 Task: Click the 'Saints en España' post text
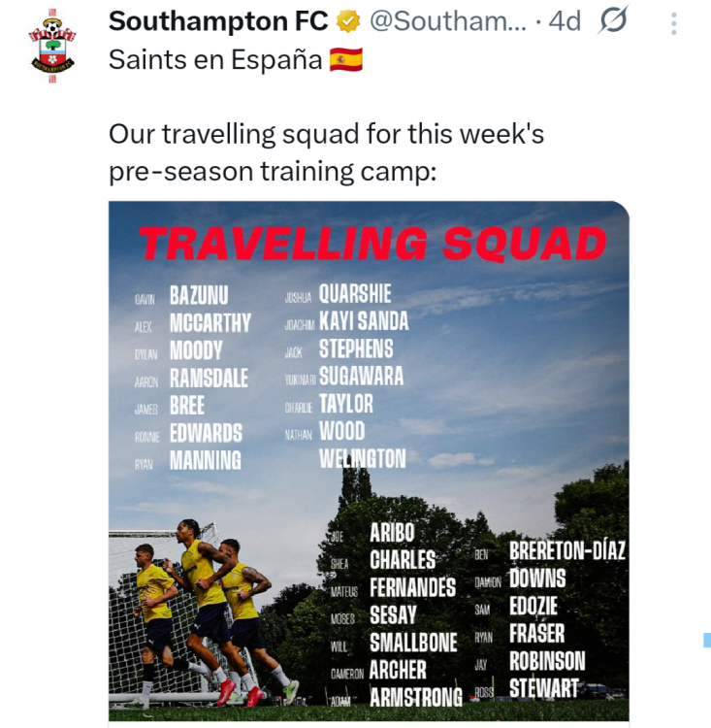[x=215, y=60]
